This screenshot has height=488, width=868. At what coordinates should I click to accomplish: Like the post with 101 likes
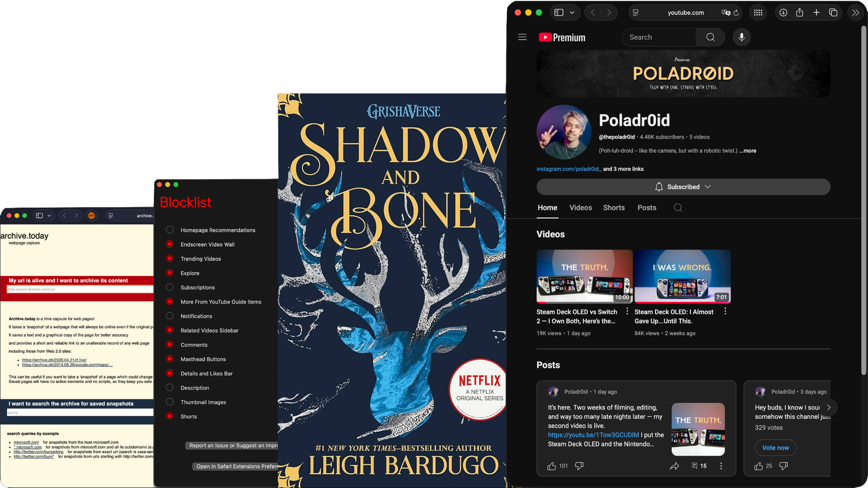(x=552, y=466)
